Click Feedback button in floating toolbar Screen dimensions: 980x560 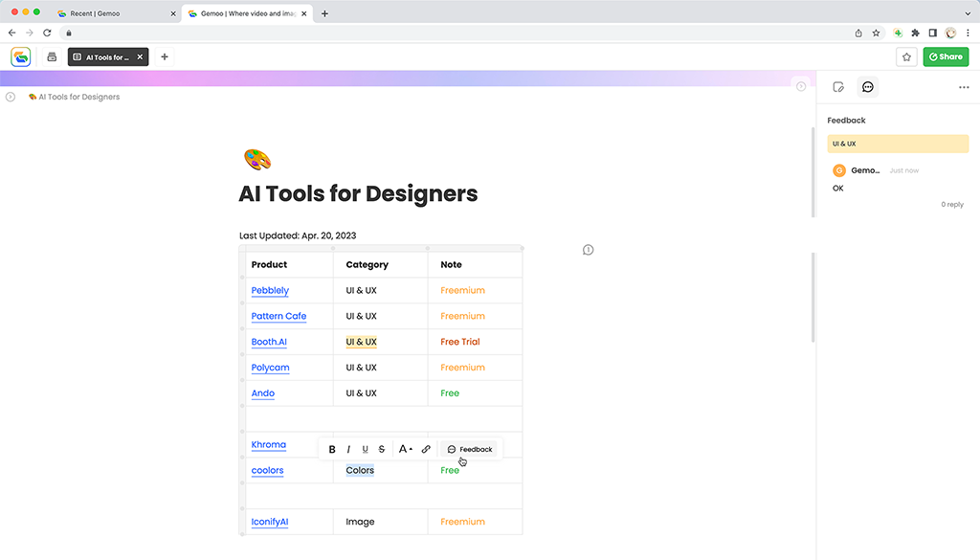click(469, 449)
